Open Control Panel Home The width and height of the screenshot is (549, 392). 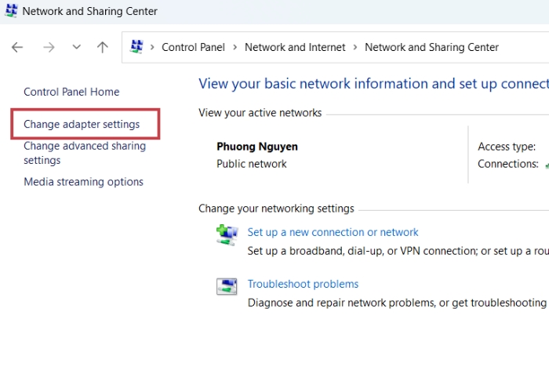pos(71,92)
